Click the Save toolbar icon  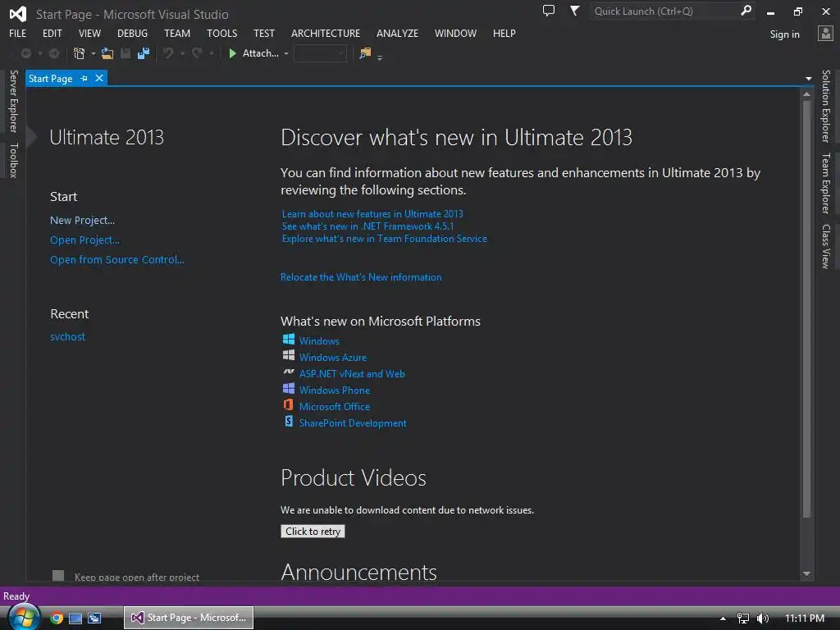(x=126, y=53)
